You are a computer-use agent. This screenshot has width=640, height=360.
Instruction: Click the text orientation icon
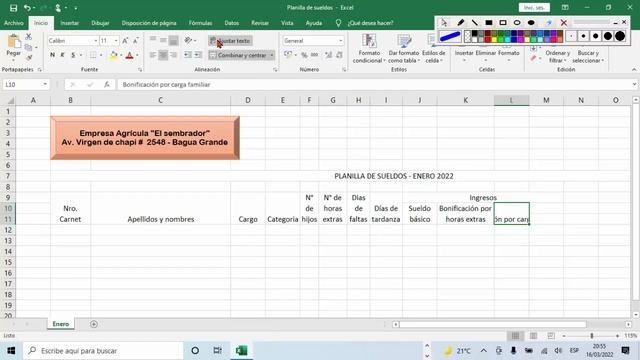[x=188, y=40]
